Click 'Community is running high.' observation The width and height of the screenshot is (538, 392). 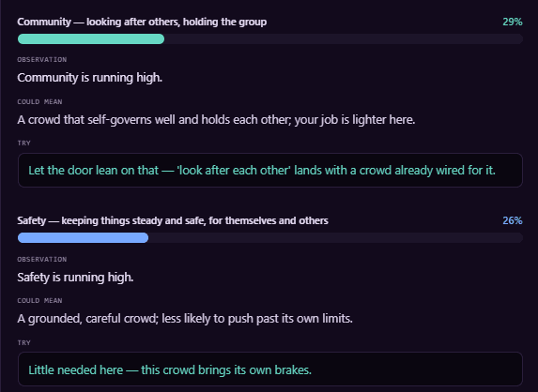(89, 78)
